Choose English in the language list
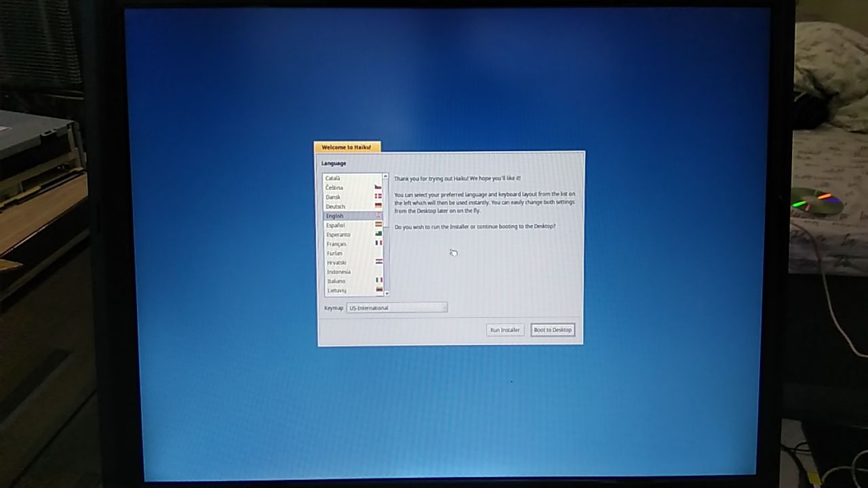The image size is (868, 488). coord(353,216)
